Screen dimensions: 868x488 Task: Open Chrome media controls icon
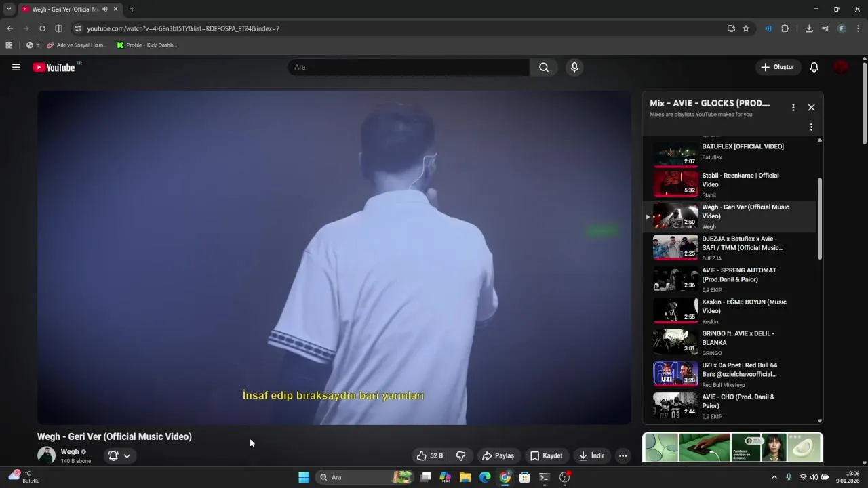coord(825,28)
